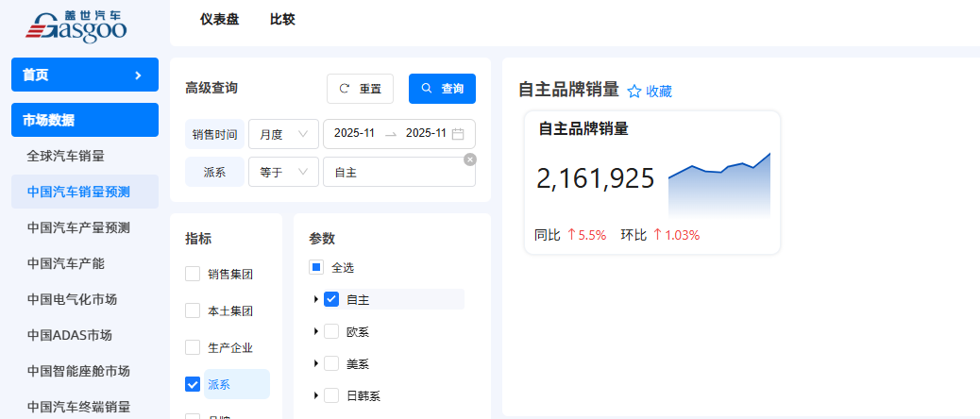Click the 销售时间 filter label
This screenshot has height=419, width=980.
(214, 134)
